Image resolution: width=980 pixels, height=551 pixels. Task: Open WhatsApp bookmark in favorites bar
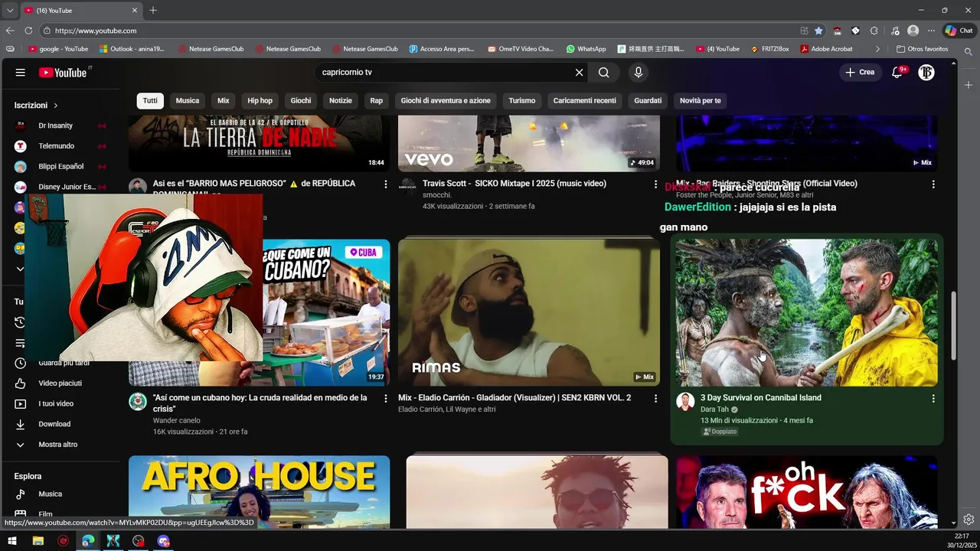coord(586,49)
